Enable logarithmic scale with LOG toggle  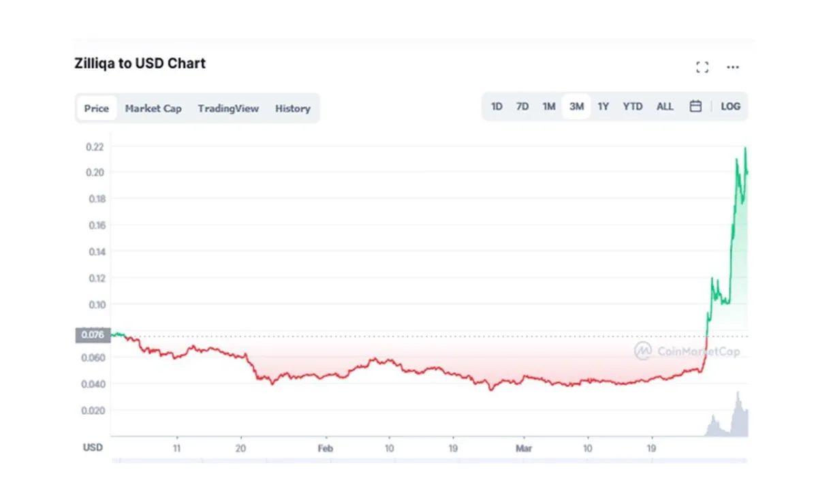[x=731, y=106]
